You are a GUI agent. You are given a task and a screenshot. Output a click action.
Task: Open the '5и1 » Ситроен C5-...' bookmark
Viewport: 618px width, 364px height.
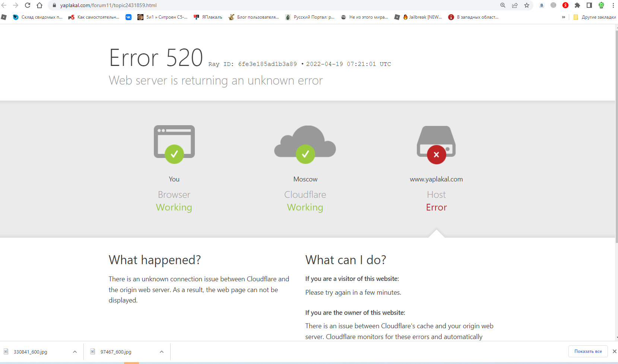(x=162, y=17)
